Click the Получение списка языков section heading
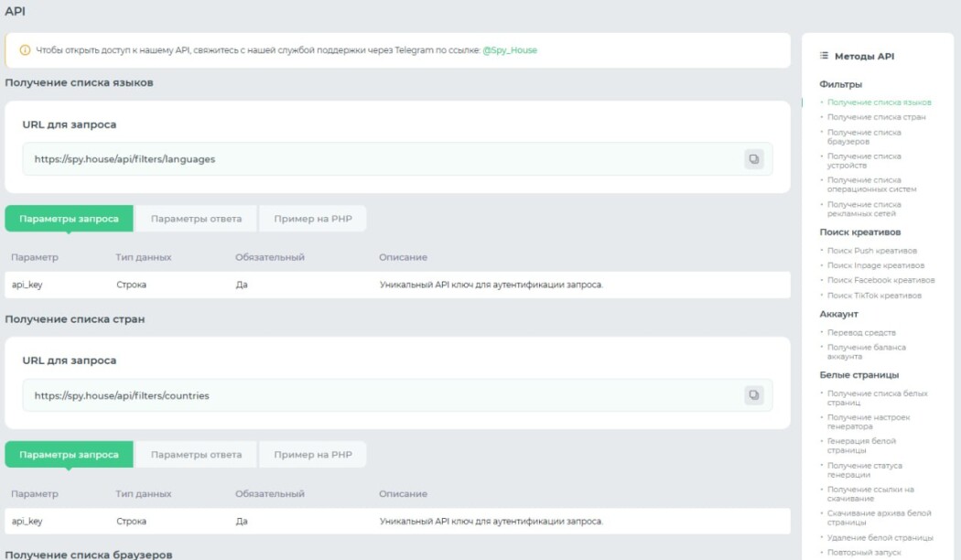The image size is (961, 560). (79, 82)
